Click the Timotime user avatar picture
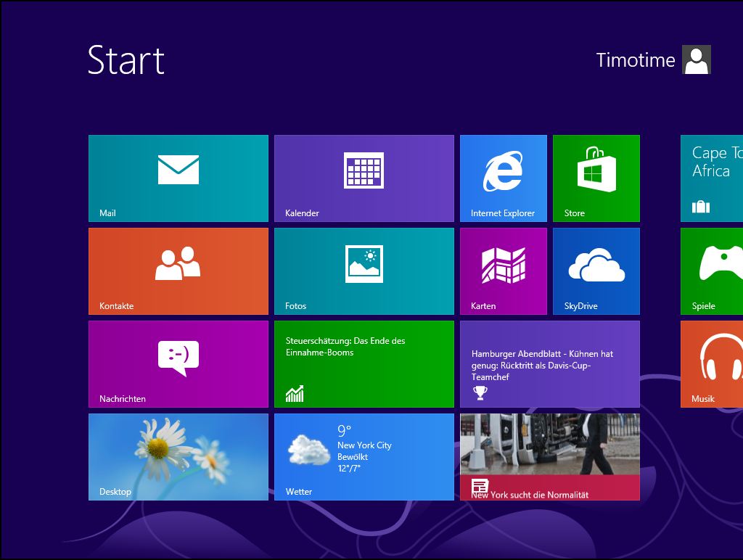Screen dimensions: 743x560 (x=696, y=59)
